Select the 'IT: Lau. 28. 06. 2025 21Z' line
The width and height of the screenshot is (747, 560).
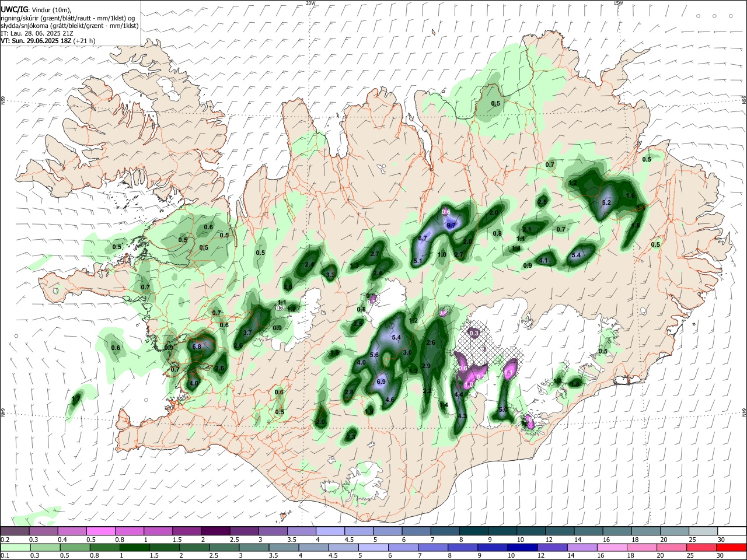pos(36,33)
